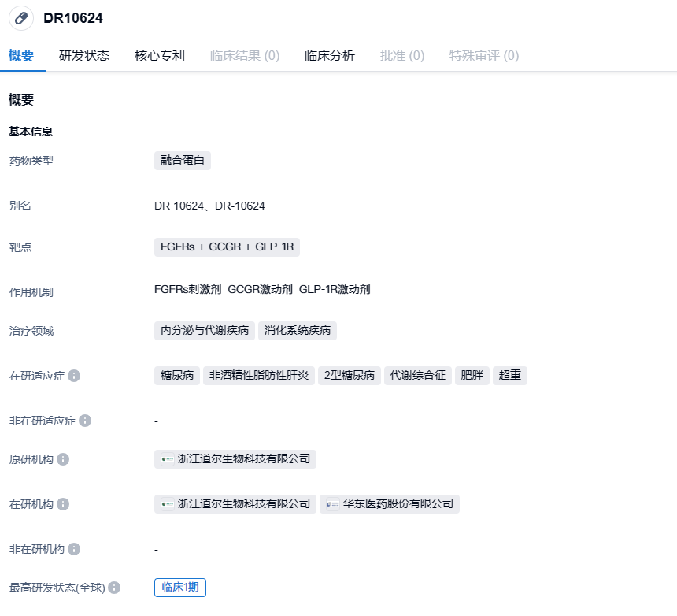Click the 2型糖尿病 indication tag
The image size is (677, 616).
point(350,375)
